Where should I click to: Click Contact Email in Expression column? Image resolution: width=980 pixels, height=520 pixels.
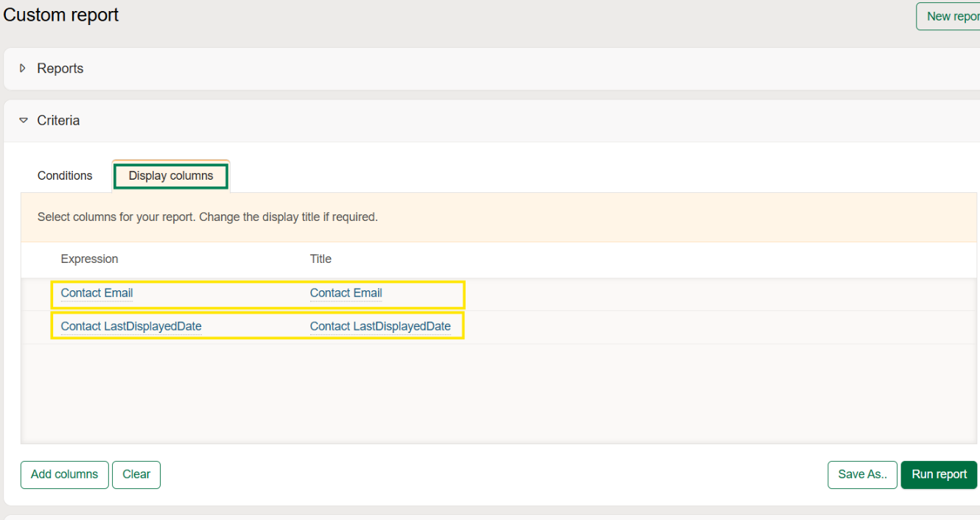(97, 293)
